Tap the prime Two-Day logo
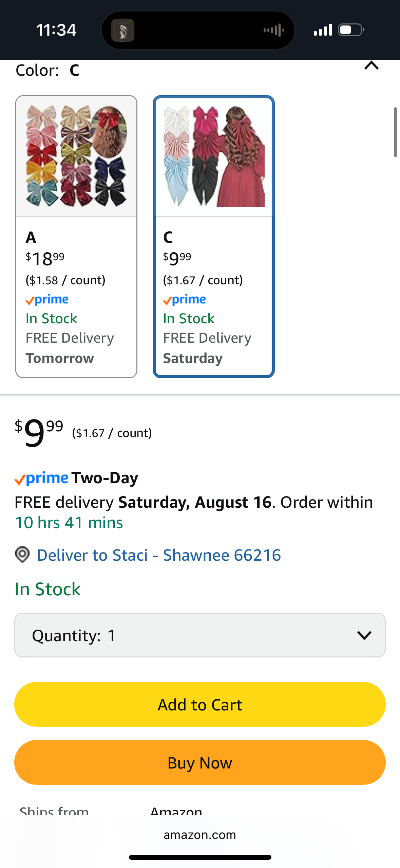 (76, 478)
